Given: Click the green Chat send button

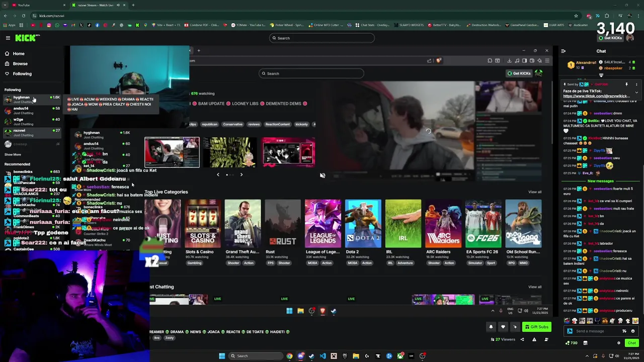Looking at the screenshot, I should tap(631, 343).
